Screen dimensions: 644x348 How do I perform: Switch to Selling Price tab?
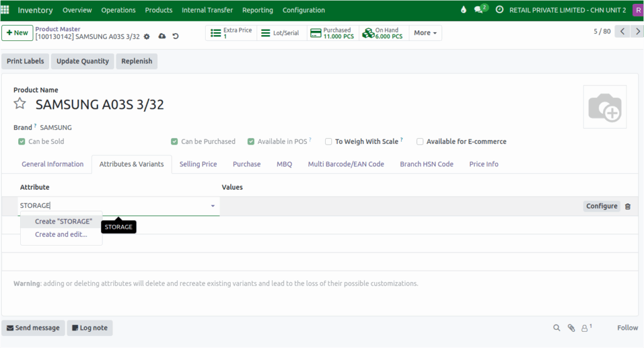[198, 164]
